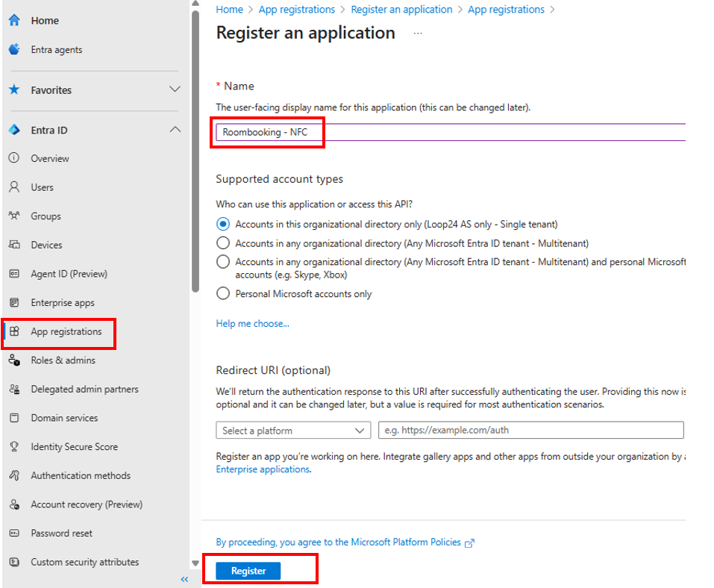Open Devices icon in navigation

pyautogui.click(x=14, y=245)
